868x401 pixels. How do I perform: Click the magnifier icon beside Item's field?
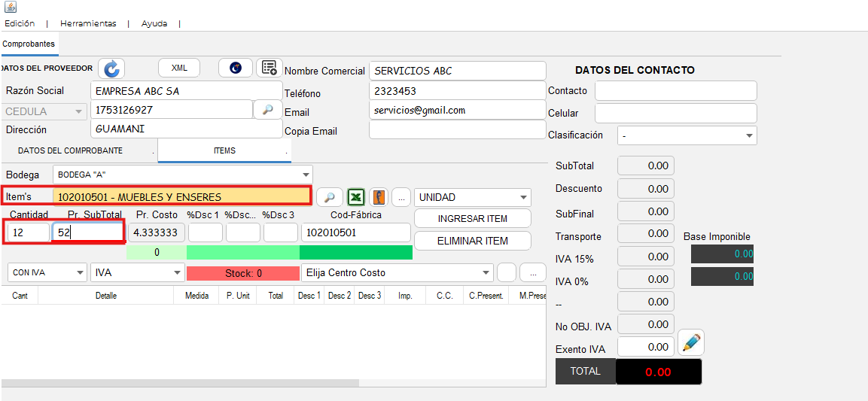(x=329, y=197)
